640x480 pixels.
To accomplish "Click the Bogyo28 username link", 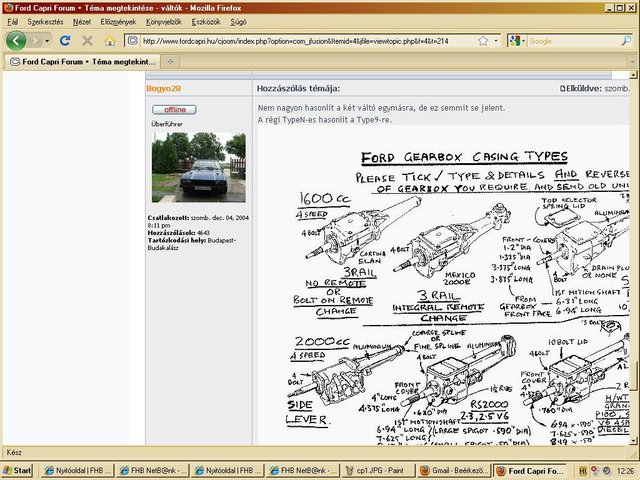I will [164, 88].
